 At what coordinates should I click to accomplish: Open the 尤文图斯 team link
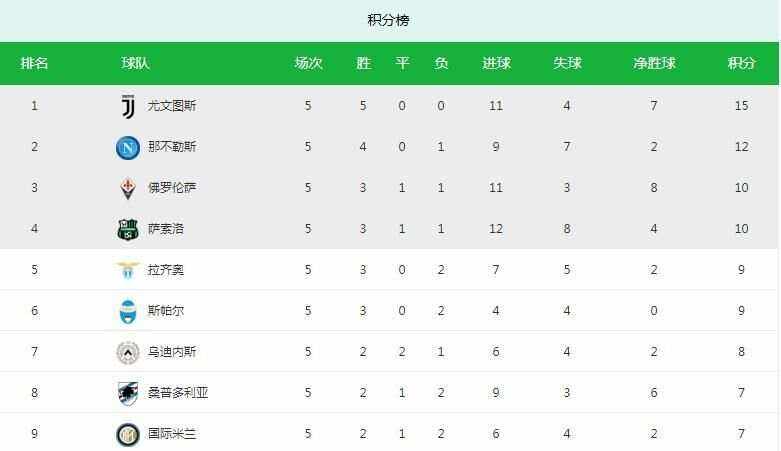pyautogui.click(x=172, y=106)
